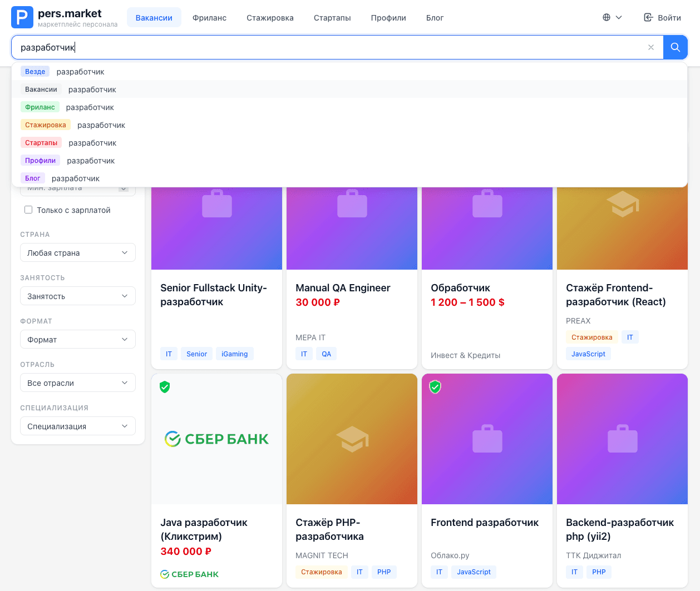
Task: Open Senior Fullstack Unity-разработчик vacancy title
Action: pos(214,295)
